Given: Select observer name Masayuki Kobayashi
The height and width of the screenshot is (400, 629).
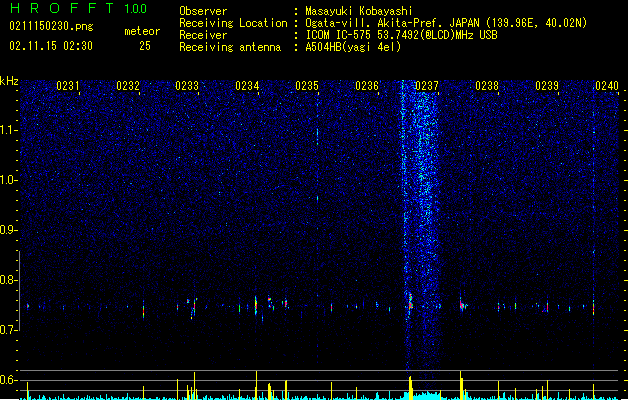Looking at the screenshot, I should 359,11.
